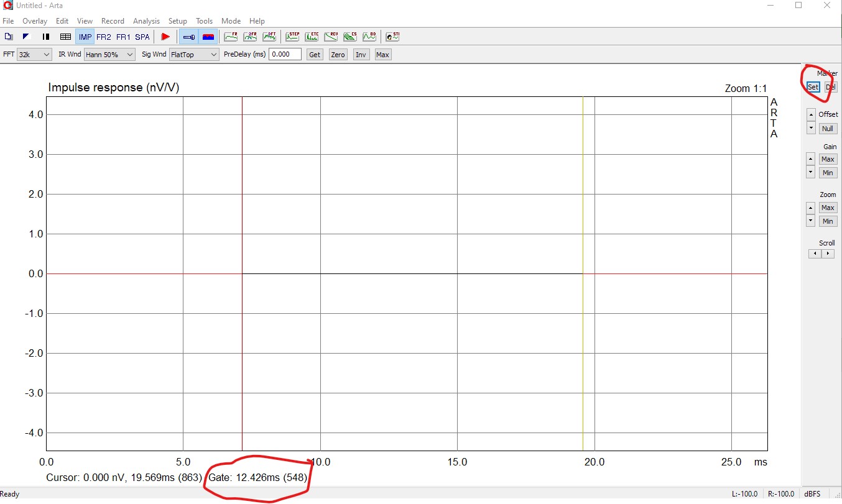
Task: Click the Scroll right arrow
Action: point(828,254)
